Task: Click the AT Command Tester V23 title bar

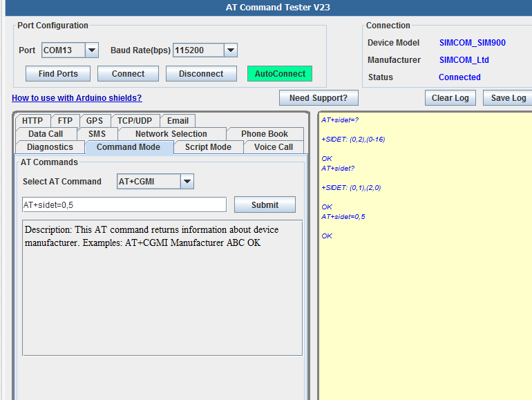Action: click(278, 8)
